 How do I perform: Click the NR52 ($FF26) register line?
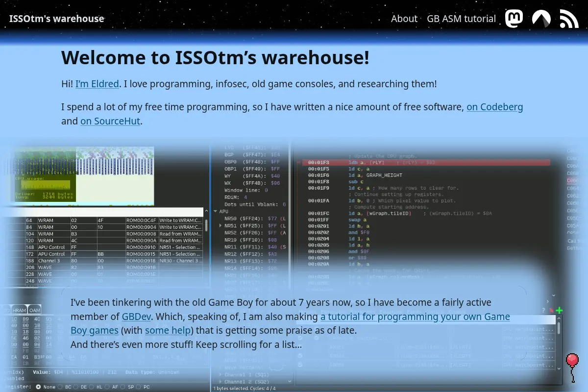click(255, 232)
